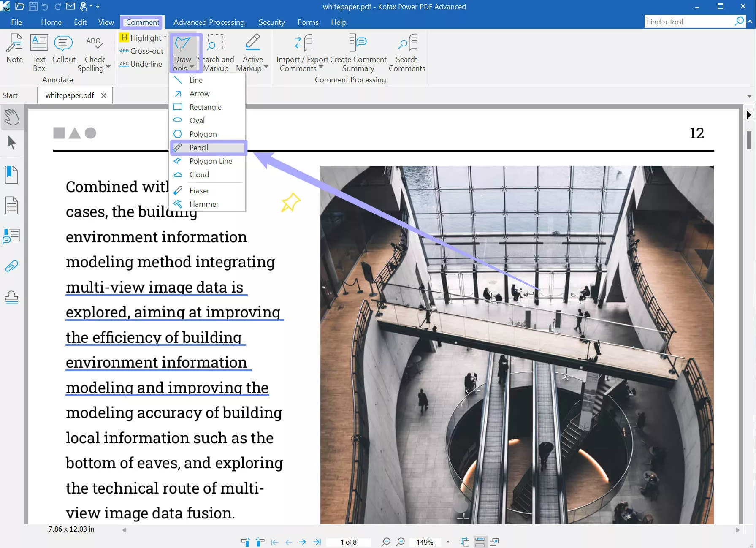The image size is (756, 548).
Task: Toggle the Cross-out markup tool
Action: [x=141, y=51]
